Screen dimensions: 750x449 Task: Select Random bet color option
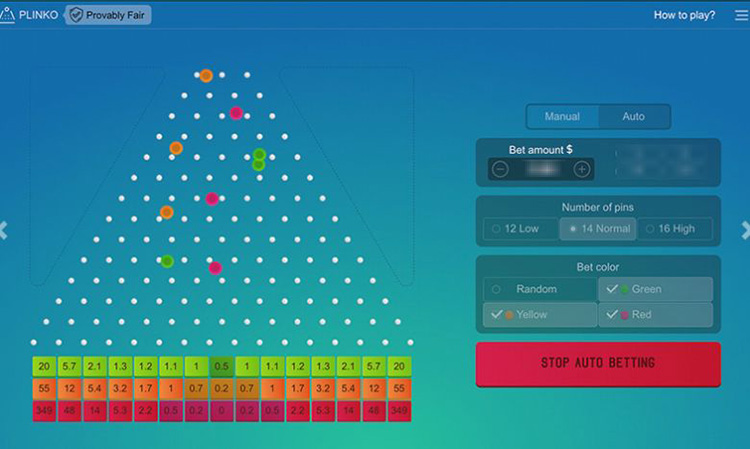(540, 289)
